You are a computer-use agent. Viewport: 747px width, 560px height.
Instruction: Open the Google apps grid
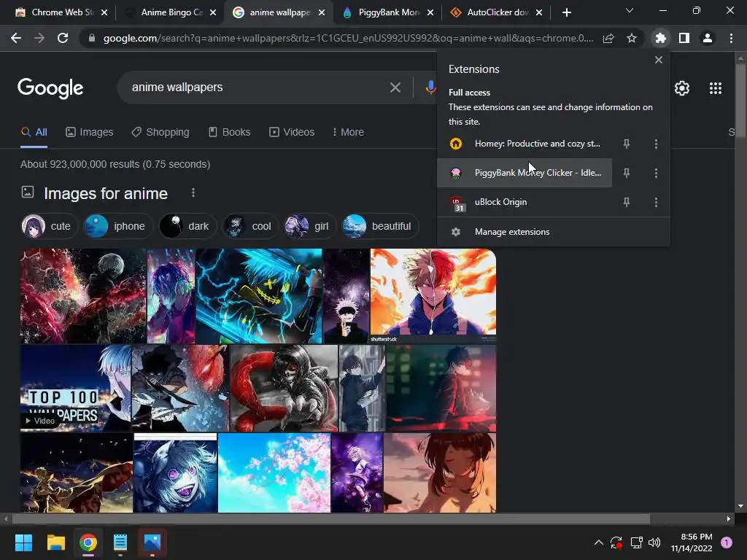(715, 88)
